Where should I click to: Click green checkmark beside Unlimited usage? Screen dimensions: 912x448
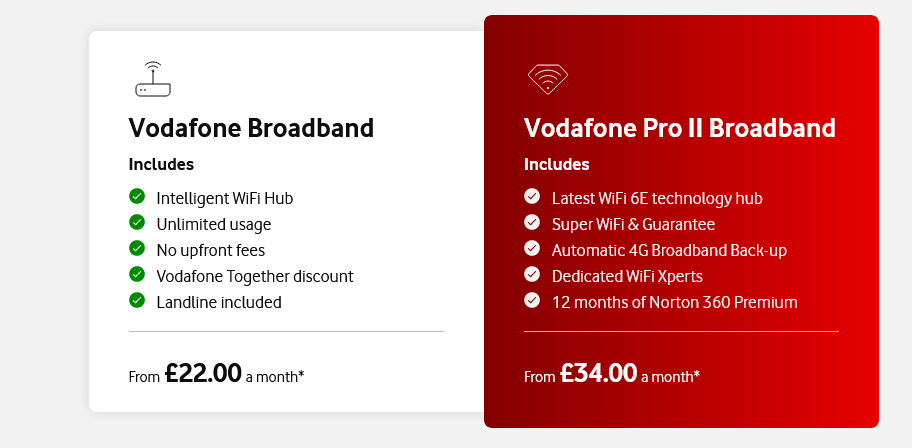pos(137,222)
